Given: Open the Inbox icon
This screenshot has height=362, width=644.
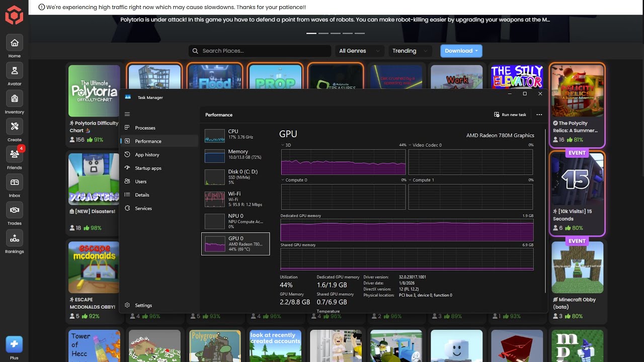Looking at the screenshot, I should tap(14, 182).
